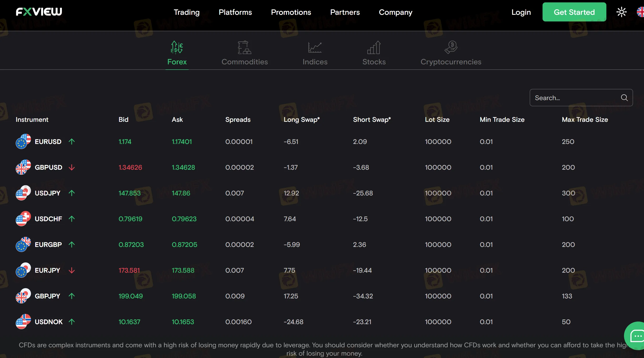
Task: Click the Min Trade Size column header
Action: 502,120
